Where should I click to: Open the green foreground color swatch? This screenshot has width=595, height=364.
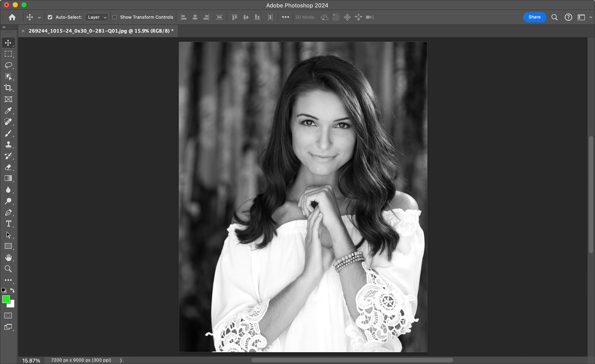click(x=6, y=299)
